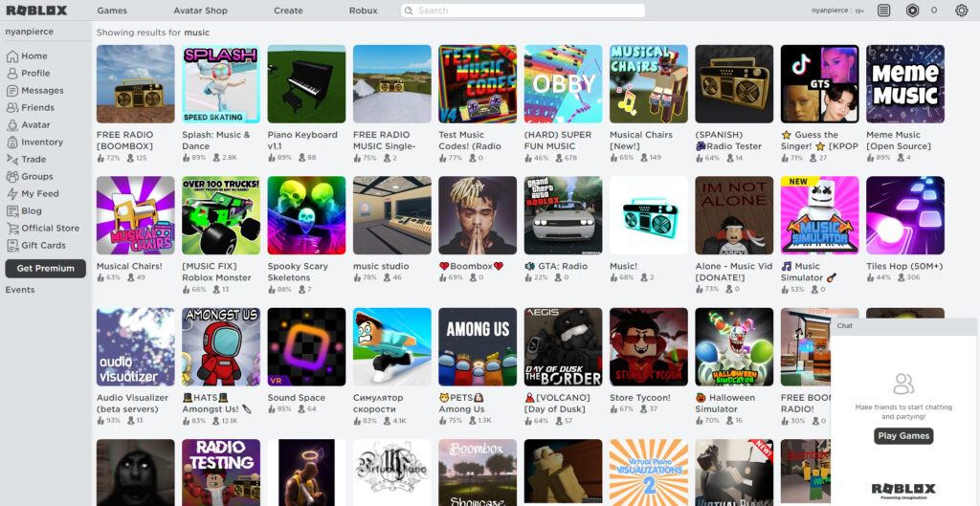The height and width of the screenshot is (506, 980).
Task: Open the Piano Keyboard v1.1 thumbnail
Action: click(x=306, y=84)
